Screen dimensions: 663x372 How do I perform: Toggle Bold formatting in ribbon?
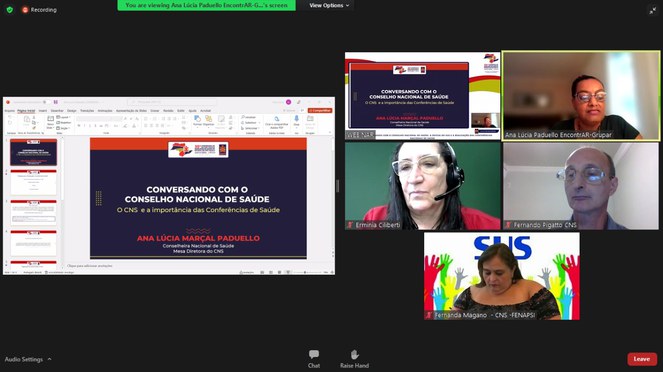pos(79,126)
